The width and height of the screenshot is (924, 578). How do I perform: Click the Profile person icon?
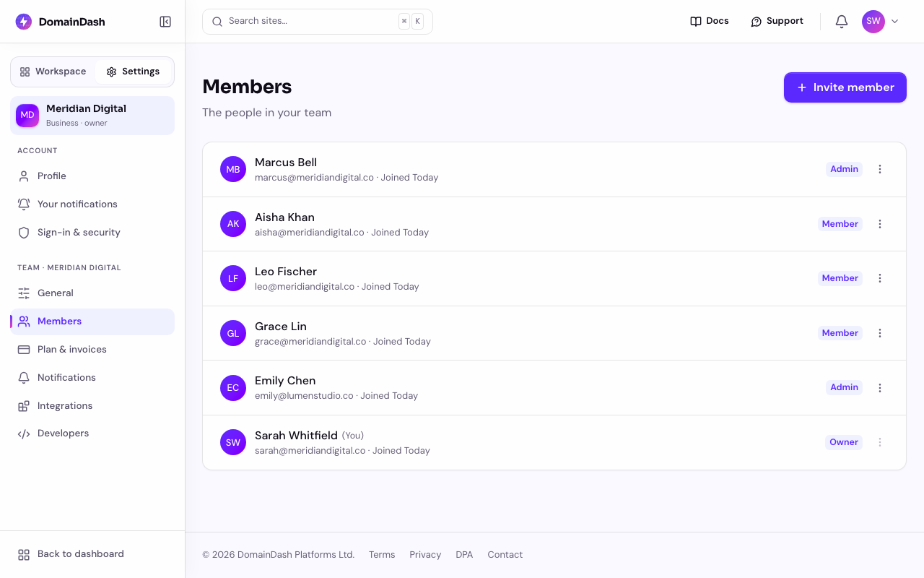24,176
